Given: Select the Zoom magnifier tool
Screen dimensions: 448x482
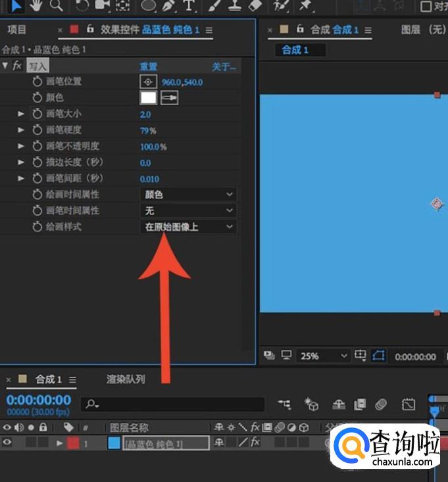Looking at the screenshot, I should point(56,5).
